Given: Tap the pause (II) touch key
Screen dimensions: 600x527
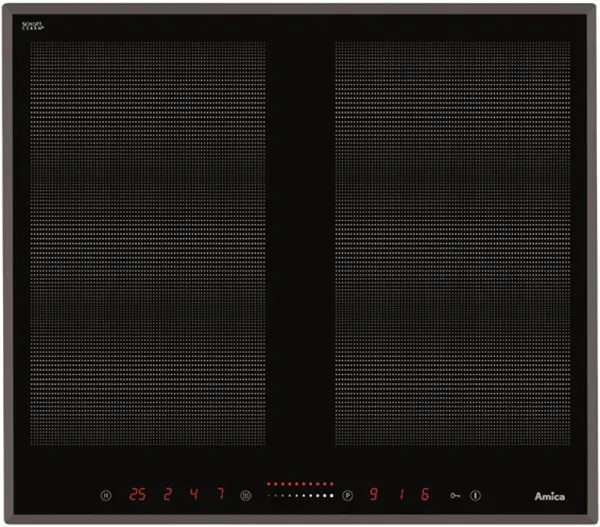Looking at the screenshot, I should [106, 496].
